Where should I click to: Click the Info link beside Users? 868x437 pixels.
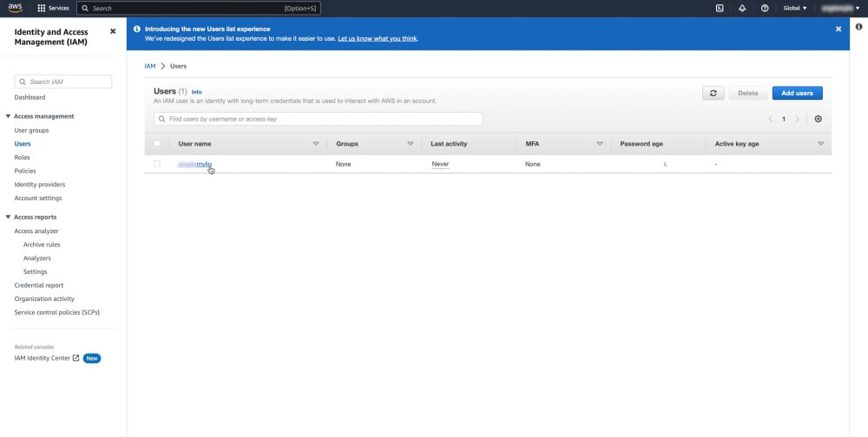(x=196, y=92)
